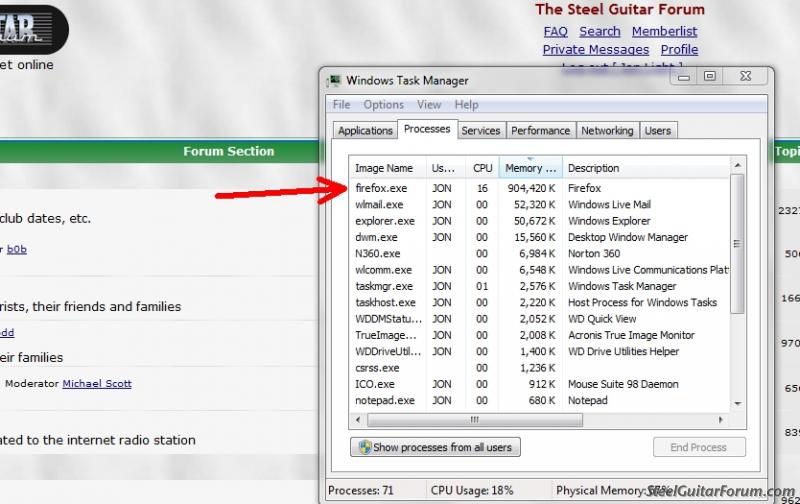Viewport: 800px width, 504px height.
Task: Open the Performance tab
Action: click(x=540, y=131)
